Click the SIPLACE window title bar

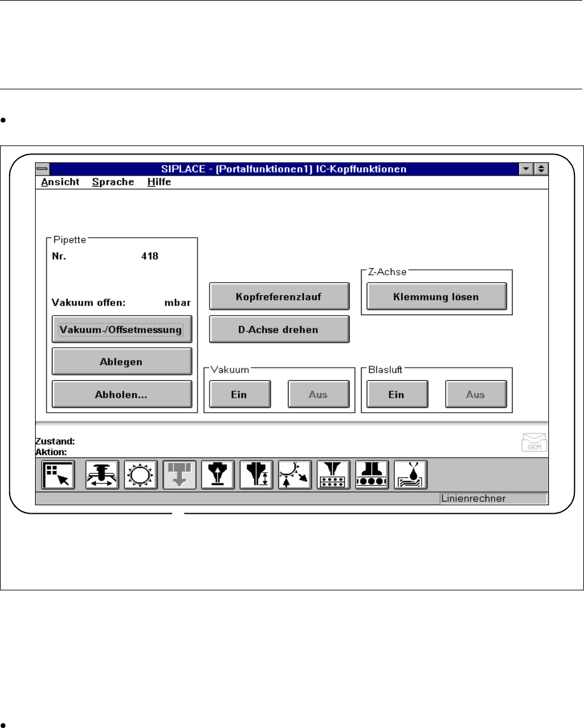tap(283, 170)
